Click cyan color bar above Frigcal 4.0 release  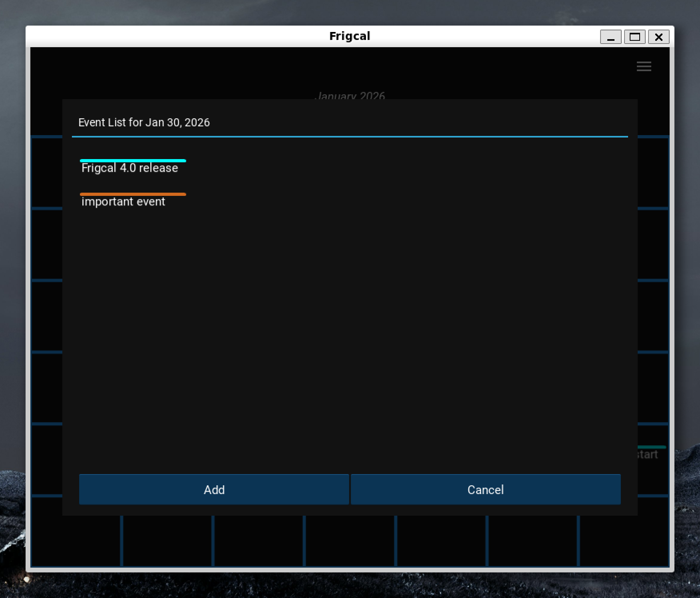tap(133, 161)
